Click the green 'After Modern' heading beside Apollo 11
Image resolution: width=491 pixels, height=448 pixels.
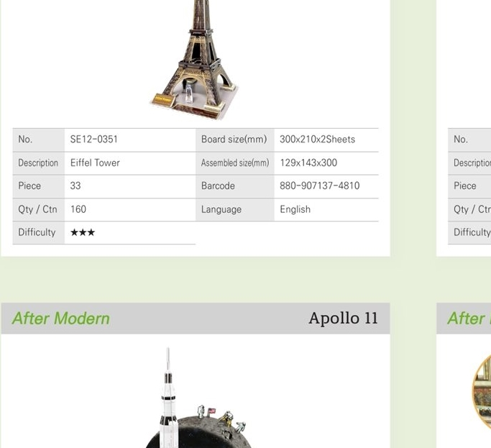pyautogui.click(x=61, y=319)
